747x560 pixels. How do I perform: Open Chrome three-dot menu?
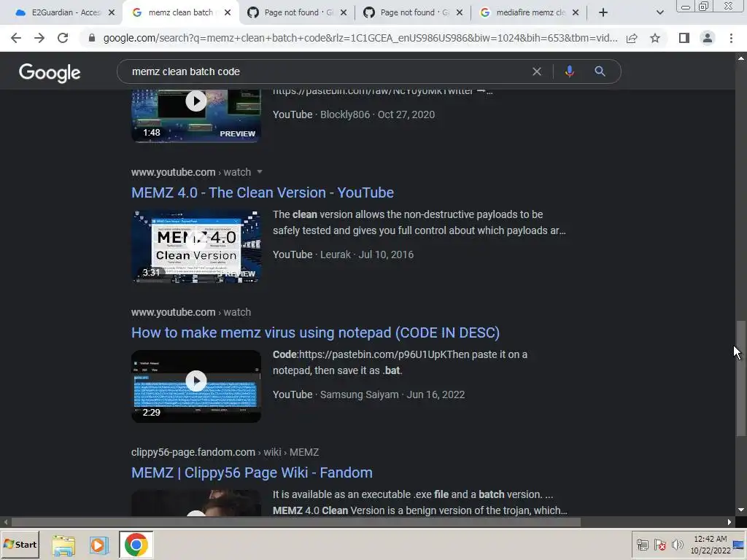731,38
